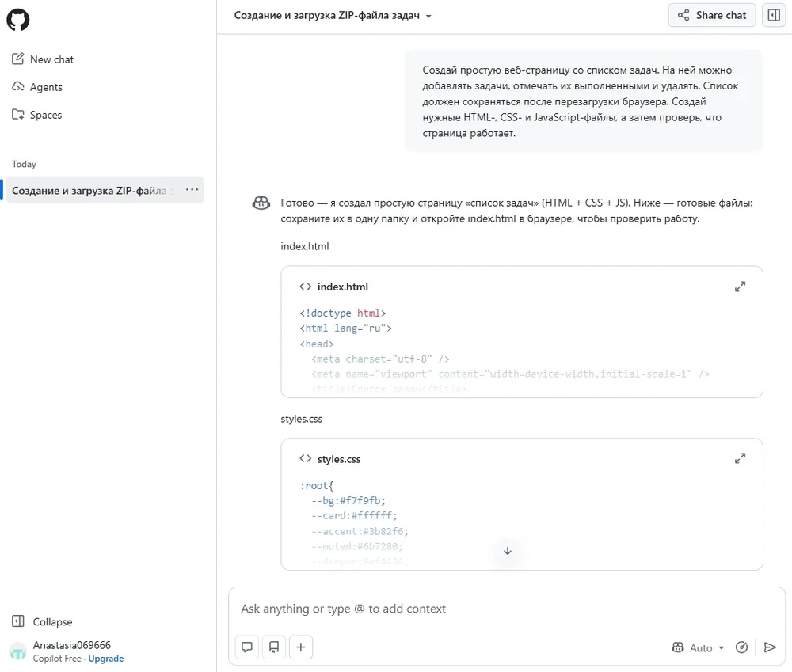The height and width of the screenshot is (672, 792).
Task: Click the "<html lang="ru">" code line
Action: point(345,328)
